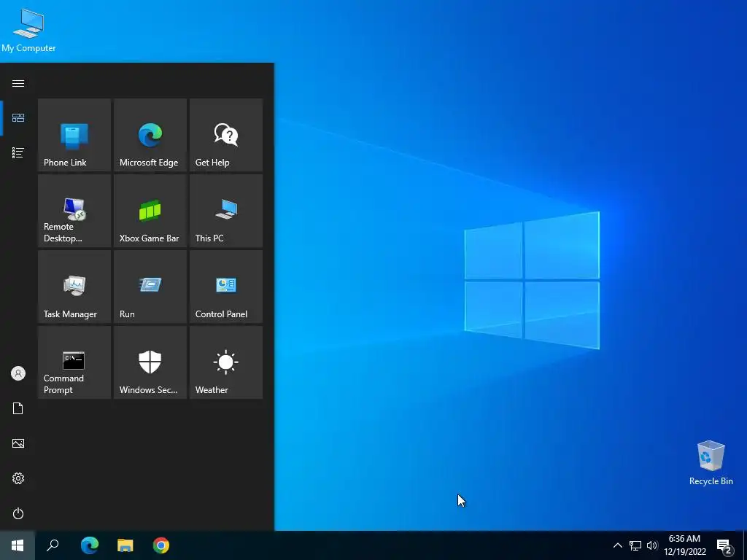Open the volume speaker tray icon

pos(652,545)
